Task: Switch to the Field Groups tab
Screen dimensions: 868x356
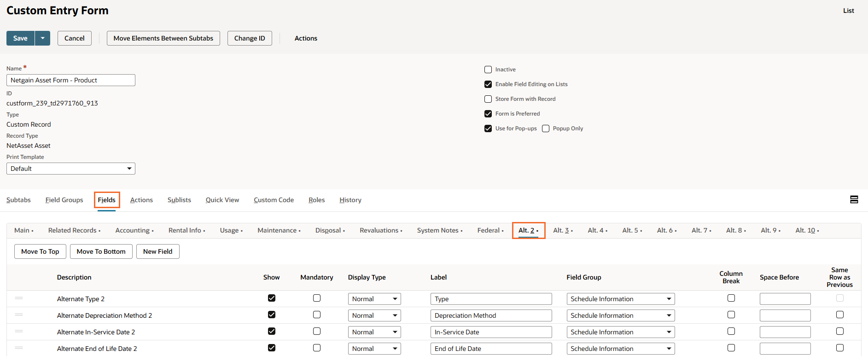Action: pyautogui.click(x=64, y=200)
